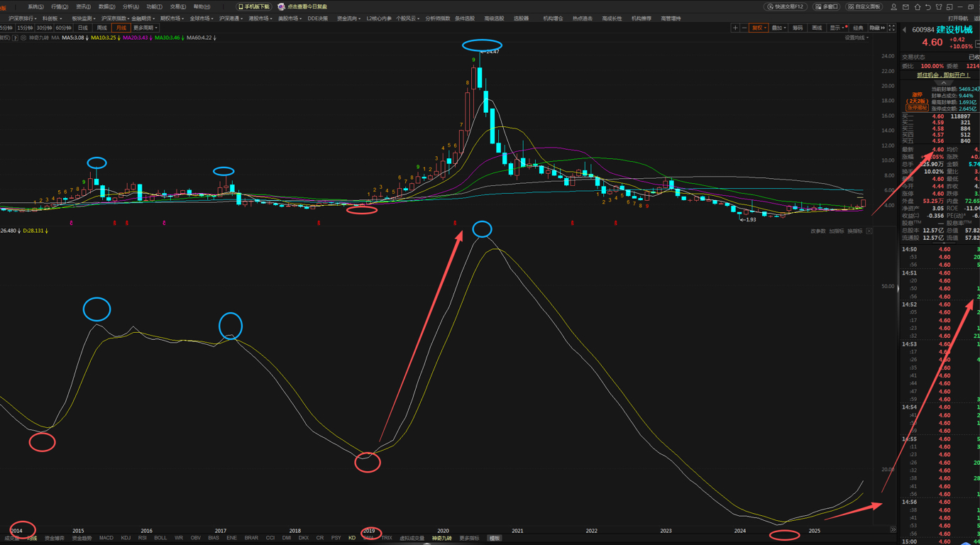The width and height of the screenshot is (980, 545).
Task: Select the RSI indicator tab
Action: tap(143, 538)
